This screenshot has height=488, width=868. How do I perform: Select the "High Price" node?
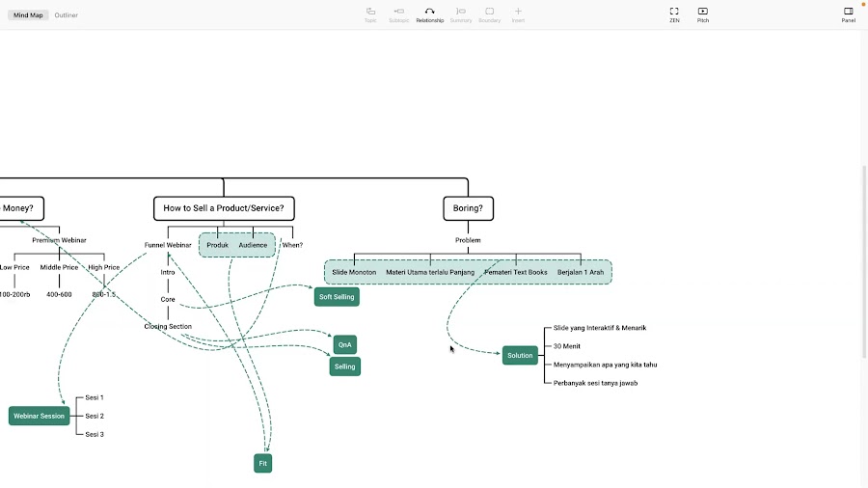point(104,267)
